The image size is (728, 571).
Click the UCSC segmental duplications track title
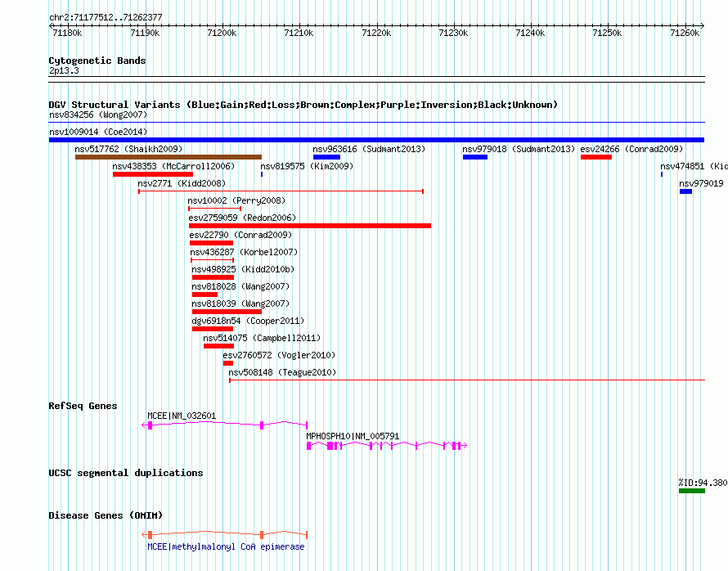click(x=126, y=473)
